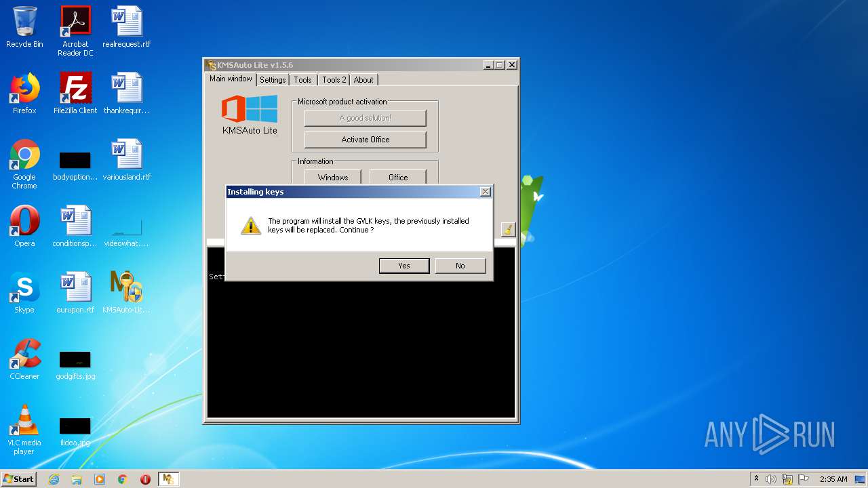Viewport: 868px width, 488px height.
Task: Open volume control in system tray
Action: (771, 479)
